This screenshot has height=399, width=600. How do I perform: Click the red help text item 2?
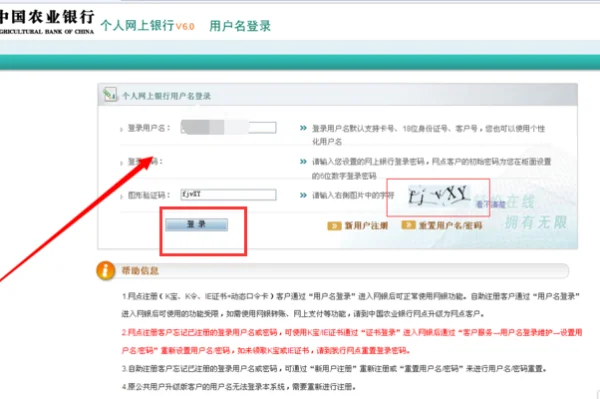coord(352,341)
